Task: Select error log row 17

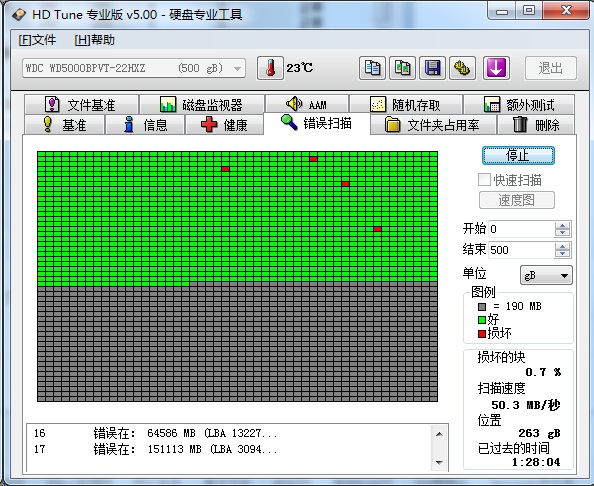Action: point(229,450)
